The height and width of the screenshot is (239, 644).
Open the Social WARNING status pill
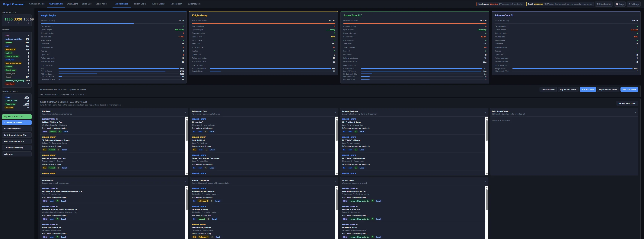560,4
